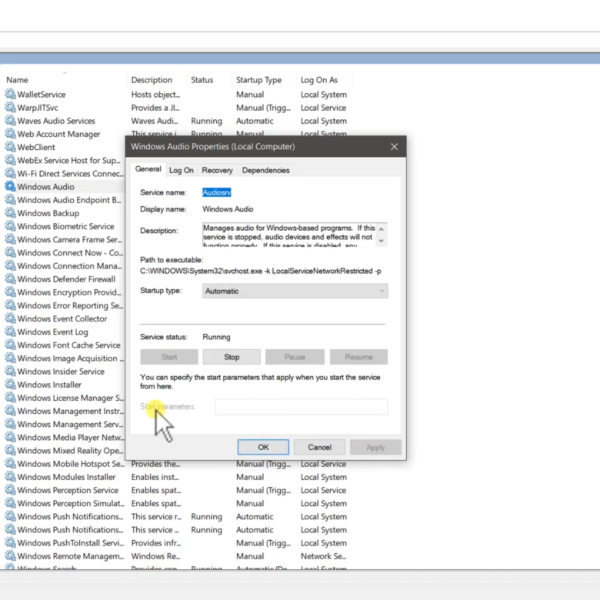Click the WalletService gear icon
The width and height of the screenshot is (600, 600).
click(x=10, y=95)
